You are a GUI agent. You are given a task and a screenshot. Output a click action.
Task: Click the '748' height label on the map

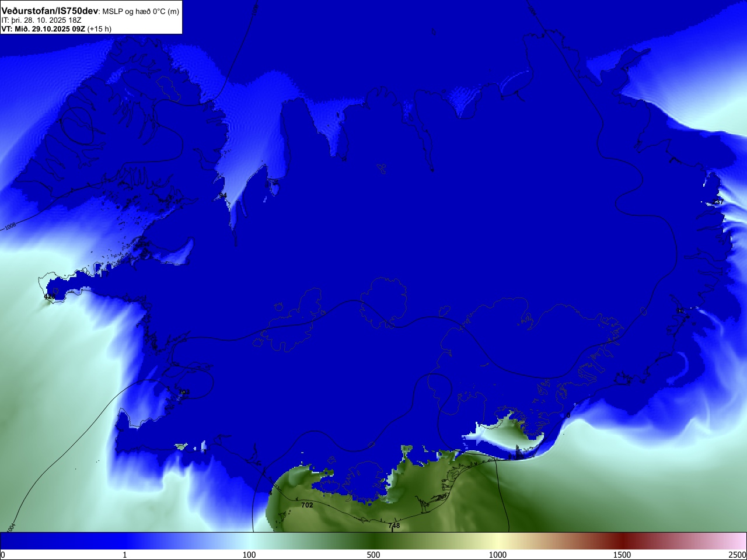point(395,526)
